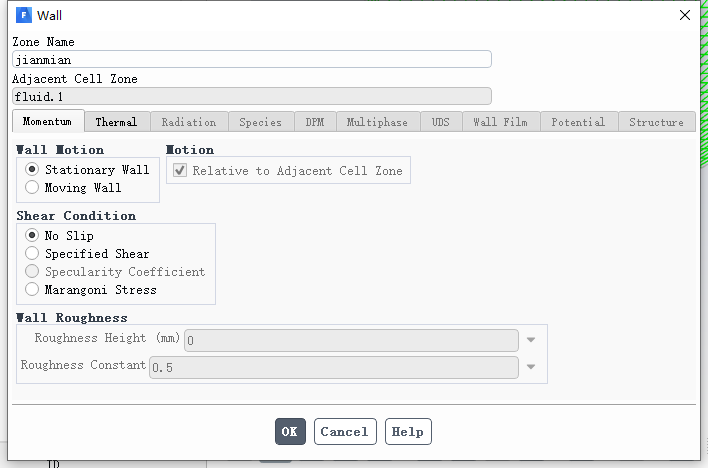Choose the Marangoni Stress shear condition
Screen dimensions: 708x468
coord(32,289)
